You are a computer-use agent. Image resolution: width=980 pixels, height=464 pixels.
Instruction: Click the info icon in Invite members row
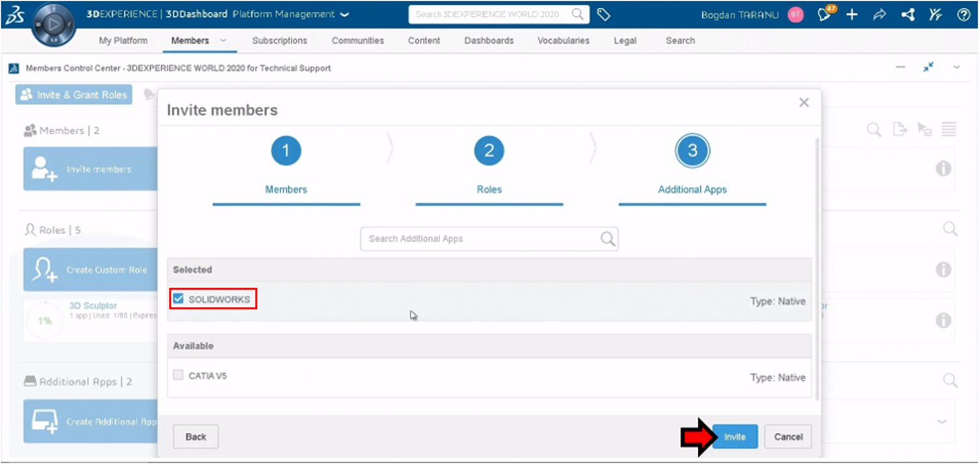click(943, 168)
